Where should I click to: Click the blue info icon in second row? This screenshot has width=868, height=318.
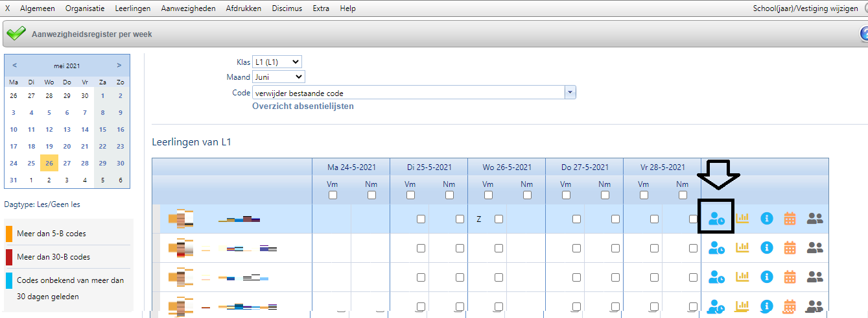click(767, 247)
